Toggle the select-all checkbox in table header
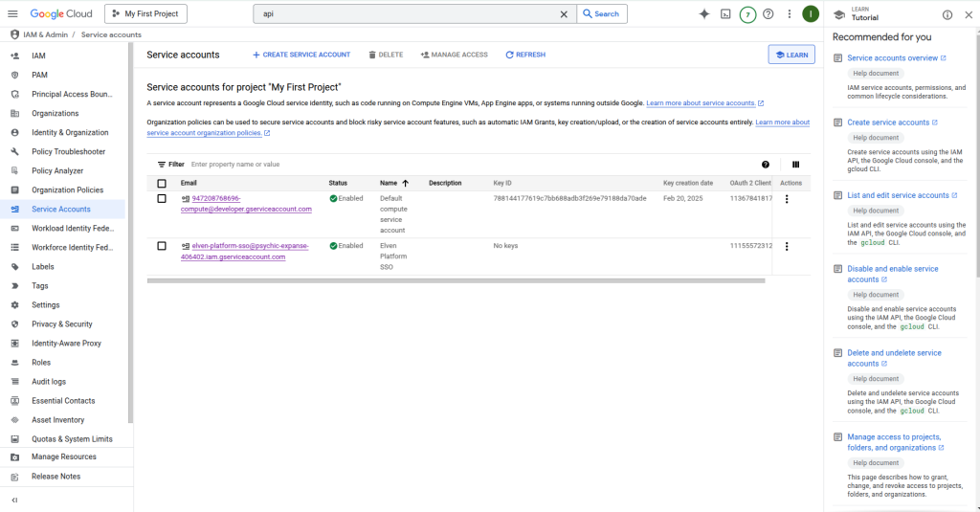980x512 pixels. coord(162,184)
